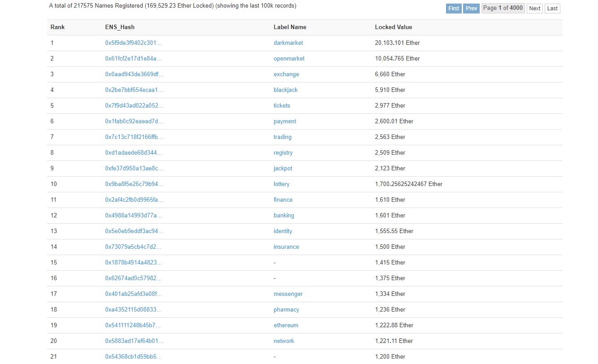Open hash 0x5f9de3f9402c301...
The image size is (598, 364).
(x=133, y=43)
